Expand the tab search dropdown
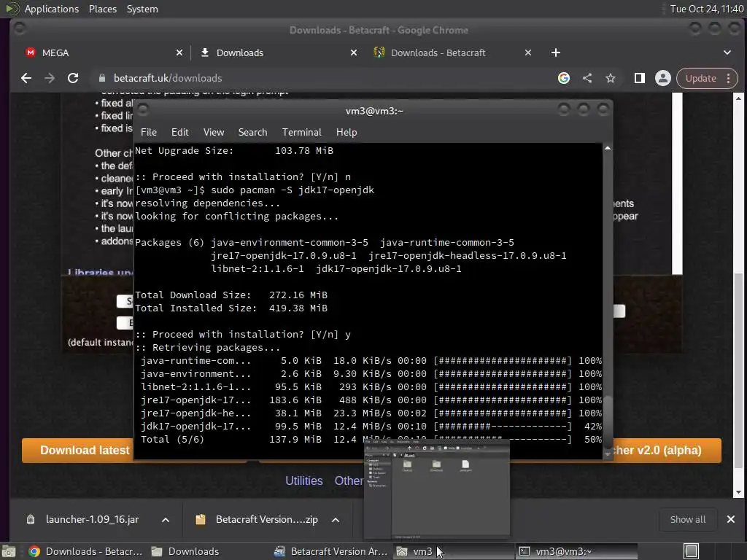The image size is (747, 560). 727,52
